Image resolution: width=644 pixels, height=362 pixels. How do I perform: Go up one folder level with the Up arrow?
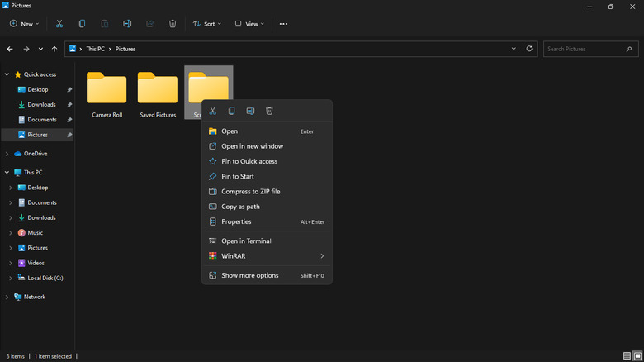click(x=56, y=49)
